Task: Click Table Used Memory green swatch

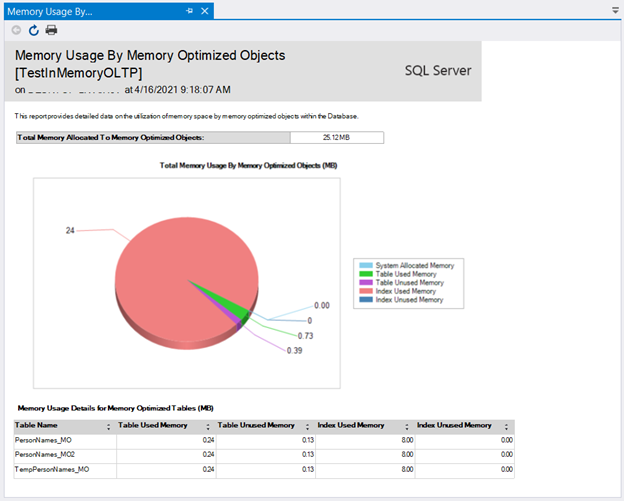Action: tap(366, 274)
